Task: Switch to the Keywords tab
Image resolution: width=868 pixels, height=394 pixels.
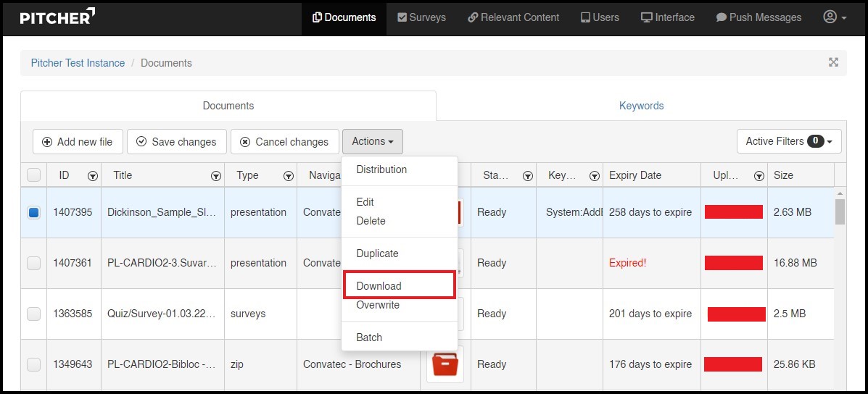Action: tap(641, 106)
